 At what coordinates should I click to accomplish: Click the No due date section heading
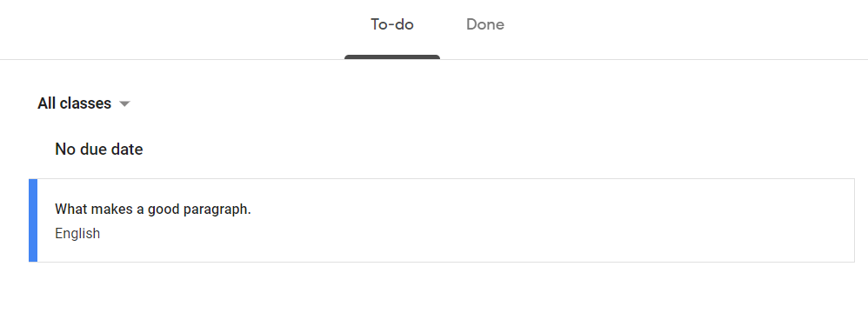(99, 150)
